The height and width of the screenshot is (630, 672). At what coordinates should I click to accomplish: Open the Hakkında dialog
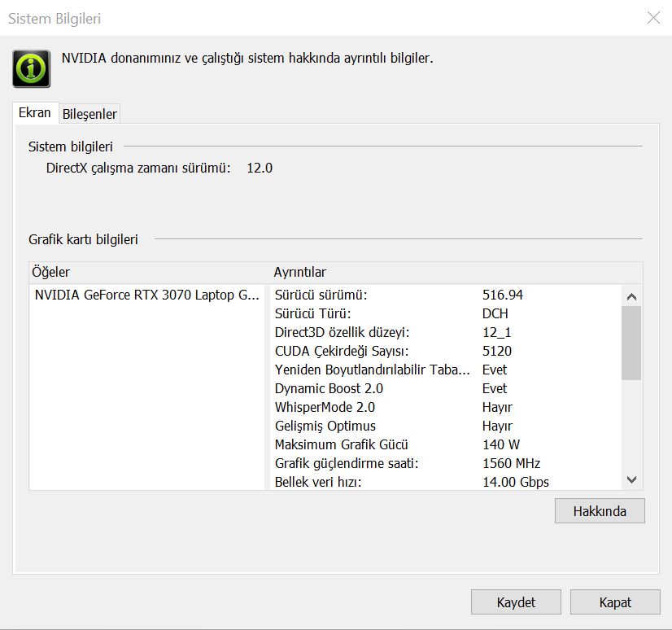pyautogui.click(x=600, y=511)
